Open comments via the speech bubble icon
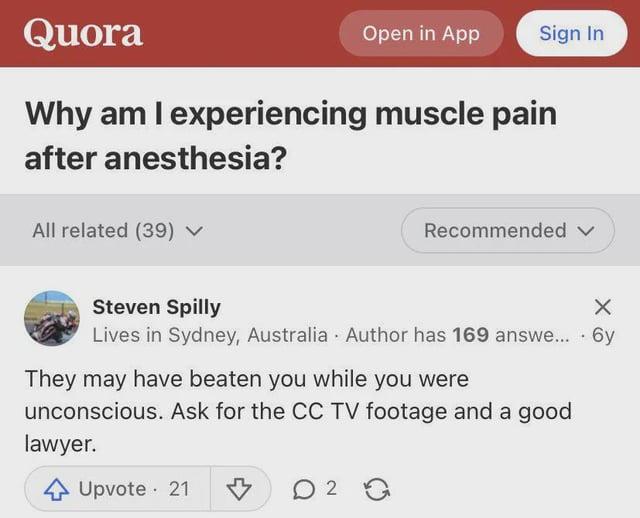 tap(304, 489)
